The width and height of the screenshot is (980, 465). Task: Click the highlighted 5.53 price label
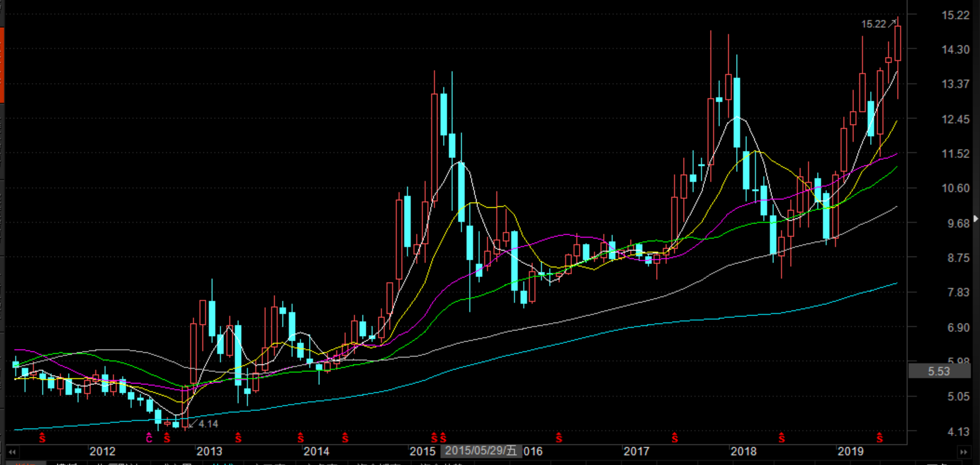[939, 372]
